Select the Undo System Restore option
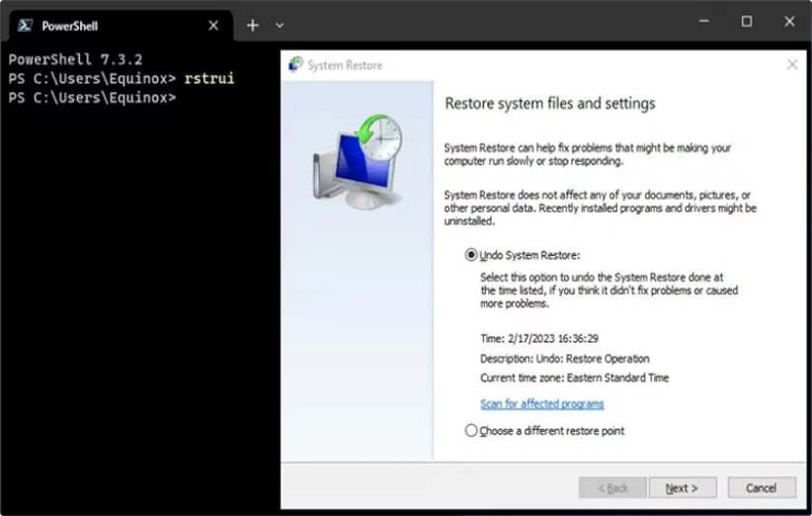The image size is (812, 516). coord(471,255)
